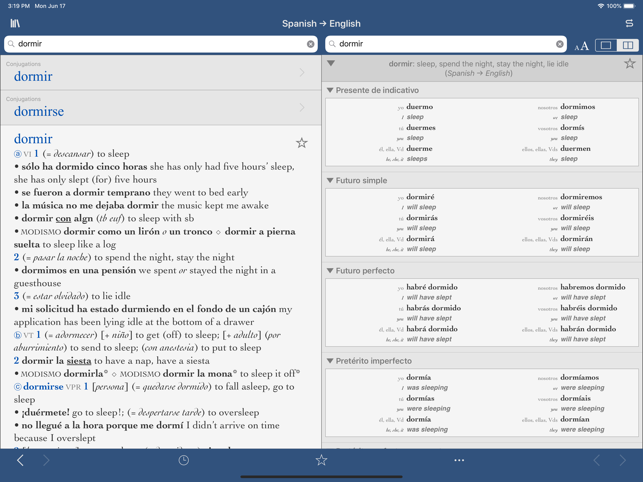Go forward in right pane

click(623, 460)
